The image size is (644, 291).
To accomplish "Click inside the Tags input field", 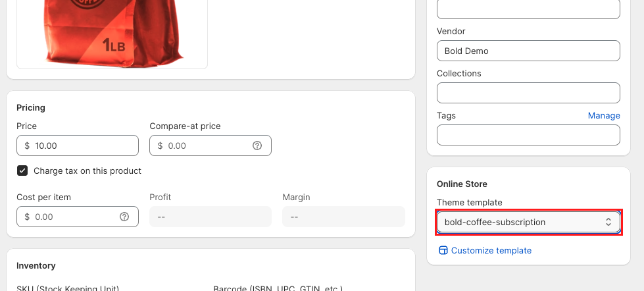I will pyautogui.click(x=528, y=135).
